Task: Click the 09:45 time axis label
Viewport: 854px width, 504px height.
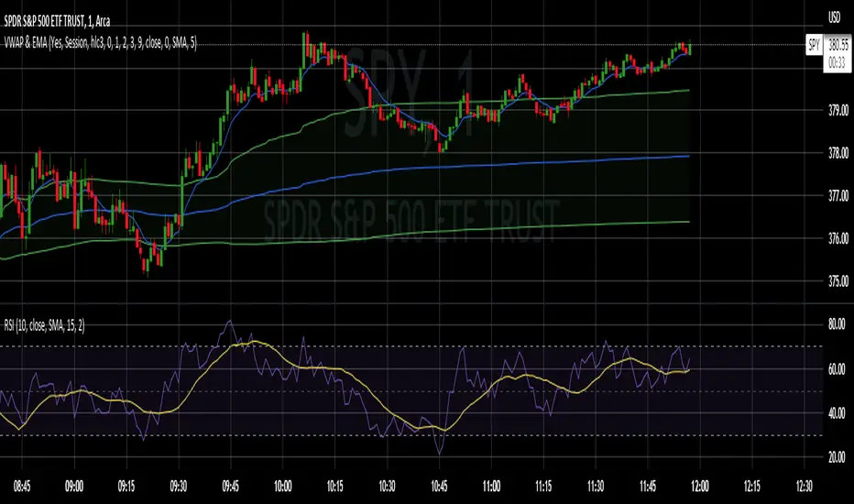Action: [230, 486]
